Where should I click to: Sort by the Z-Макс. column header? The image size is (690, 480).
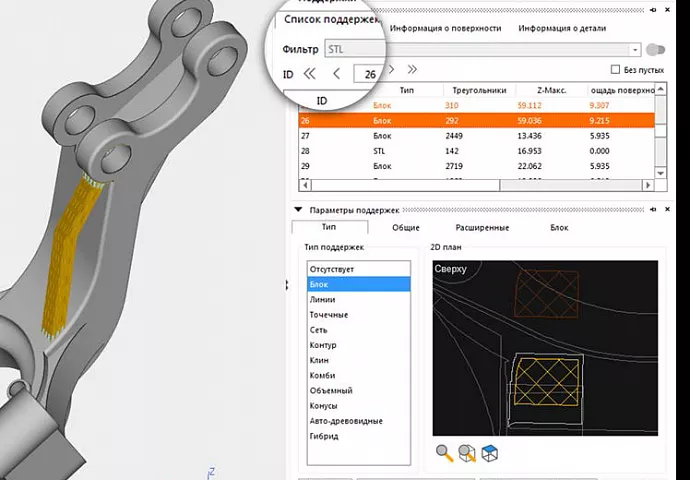pos(551,90)
